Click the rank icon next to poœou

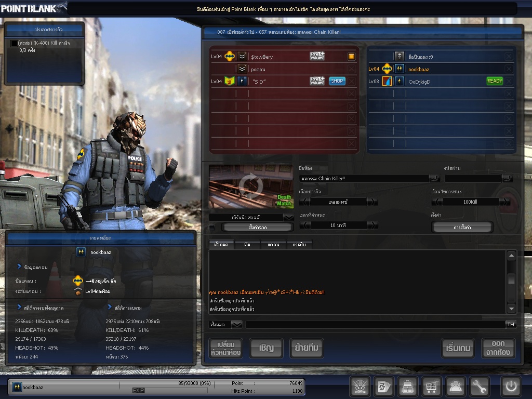tap(242, 69)
